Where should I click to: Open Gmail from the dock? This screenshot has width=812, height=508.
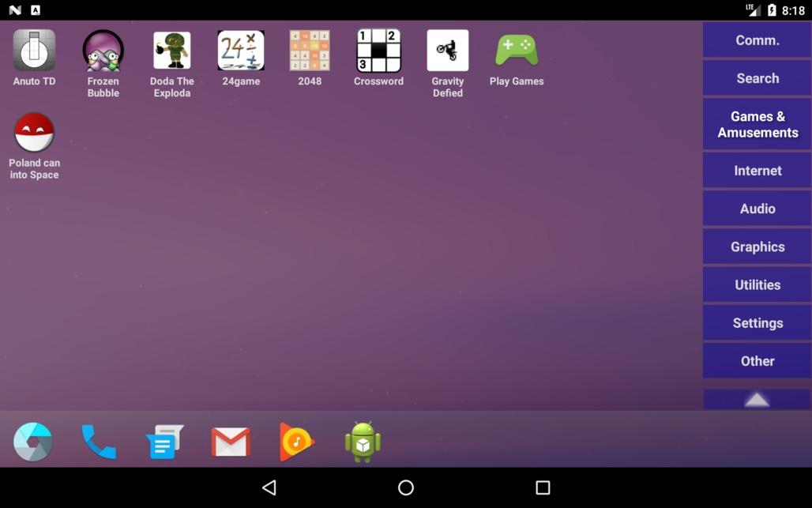(x=231, y=442)
